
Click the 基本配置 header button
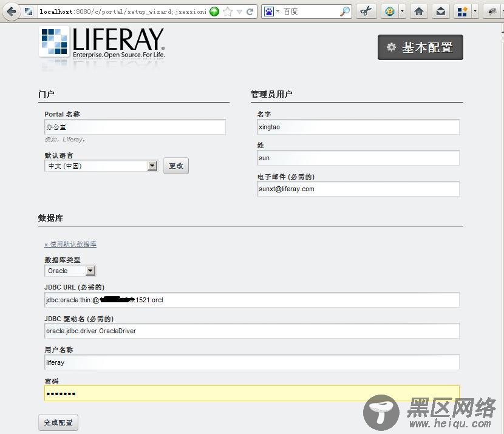click(420, 47)
